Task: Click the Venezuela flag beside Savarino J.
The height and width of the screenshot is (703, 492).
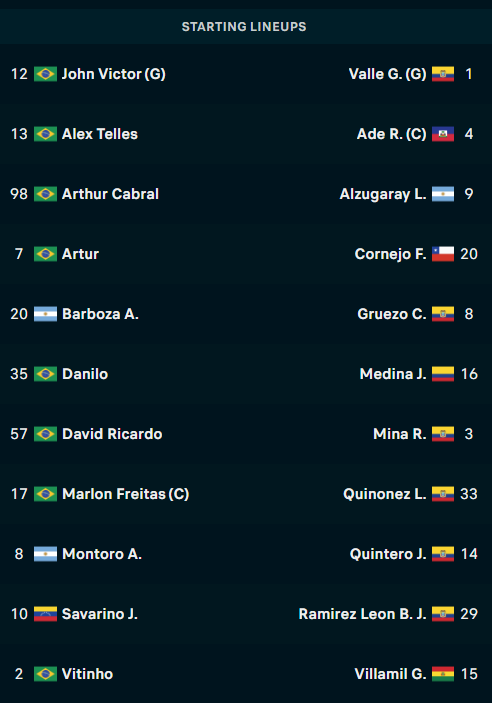Action: (x=45, y=614)
